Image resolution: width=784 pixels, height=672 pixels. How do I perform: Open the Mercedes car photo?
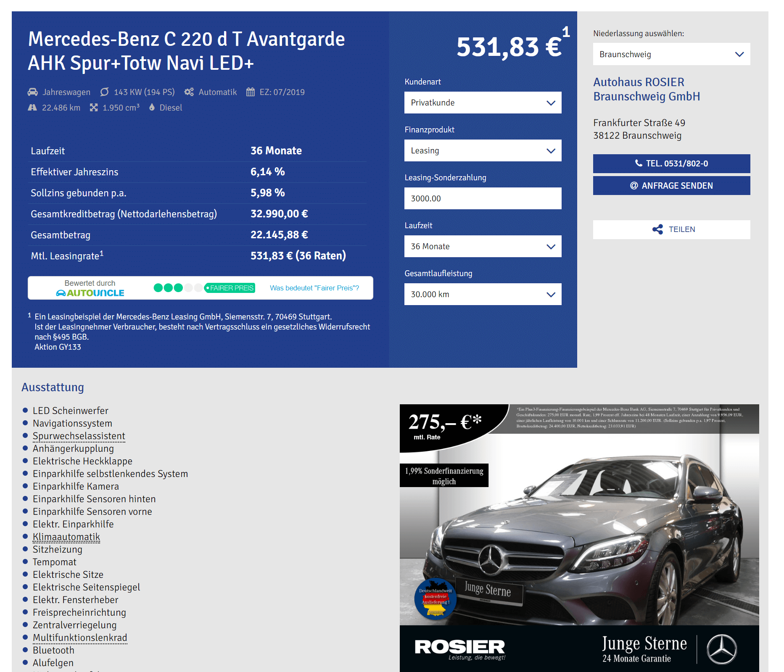point(579,538)
